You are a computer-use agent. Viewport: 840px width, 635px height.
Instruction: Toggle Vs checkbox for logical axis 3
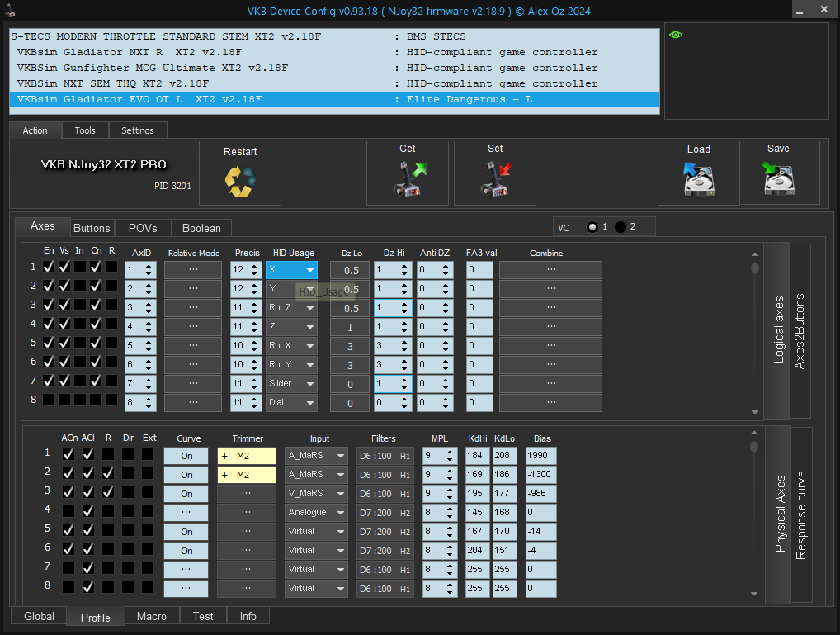pyautogui.click(x=64, y=305)
